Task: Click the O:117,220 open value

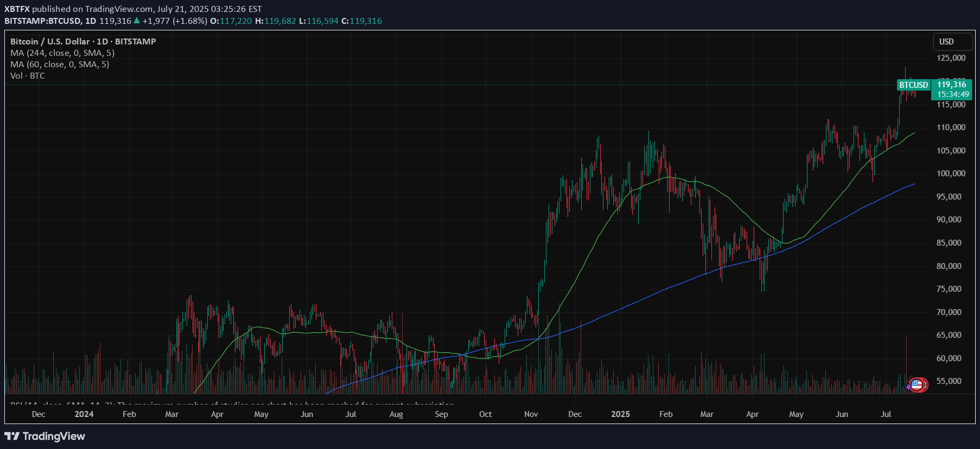Action: tap(231, 21)
